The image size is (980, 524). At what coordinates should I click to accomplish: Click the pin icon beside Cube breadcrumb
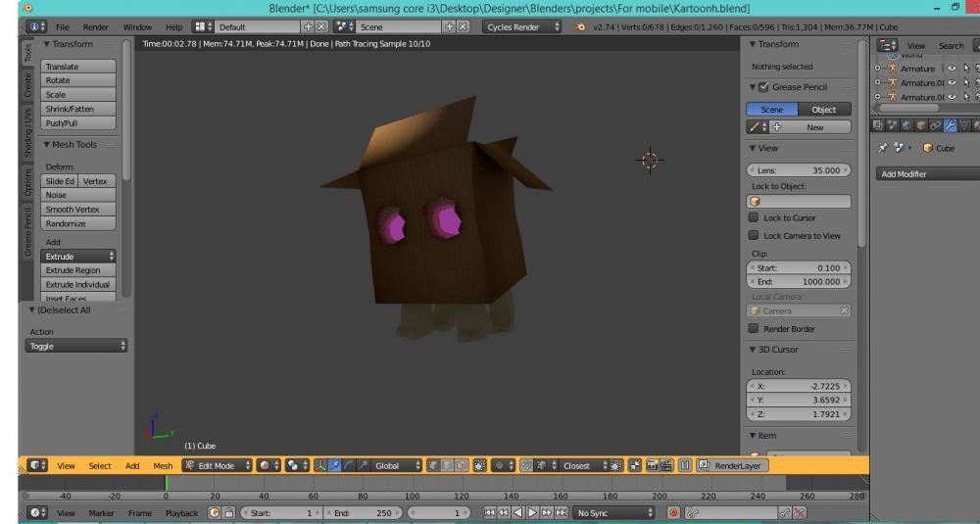(882, 148)
